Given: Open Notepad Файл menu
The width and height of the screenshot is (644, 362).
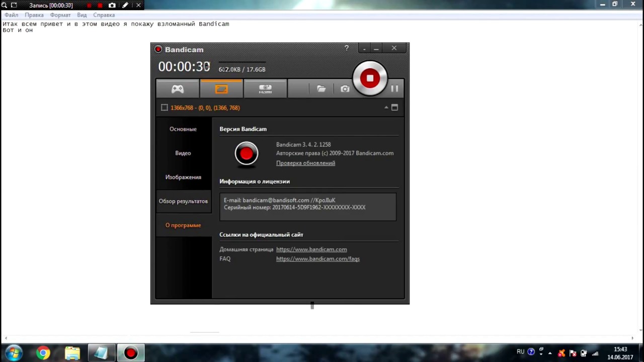Looking at the screenshot, I should click(11, 15).
